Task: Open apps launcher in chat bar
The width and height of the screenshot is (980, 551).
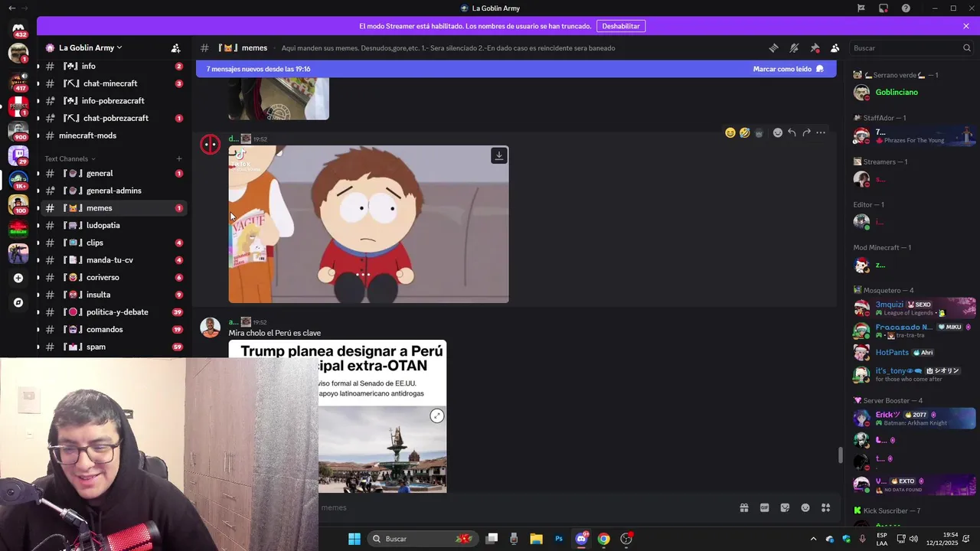Action: [826, 507]
